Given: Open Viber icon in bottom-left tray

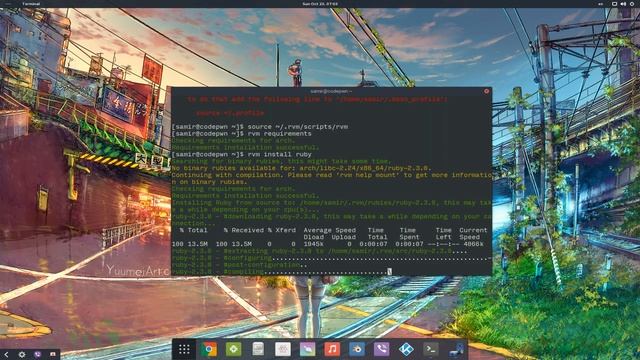Looking at the screenshot, I should 38,355.
